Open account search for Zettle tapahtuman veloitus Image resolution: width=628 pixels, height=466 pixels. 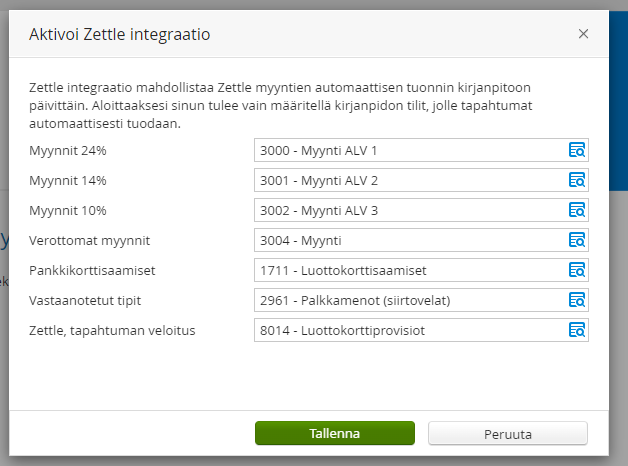577,330
